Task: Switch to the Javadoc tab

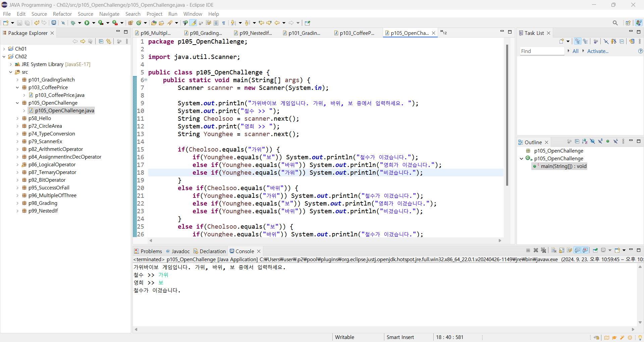Action: click(178, 251)
